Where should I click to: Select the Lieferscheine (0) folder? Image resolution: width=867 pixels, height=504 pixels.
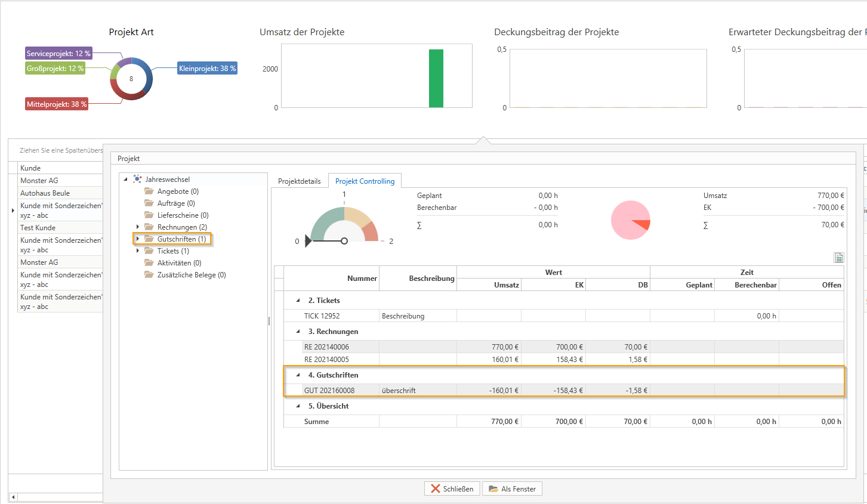pyautogui.click(x=183, y=215)
